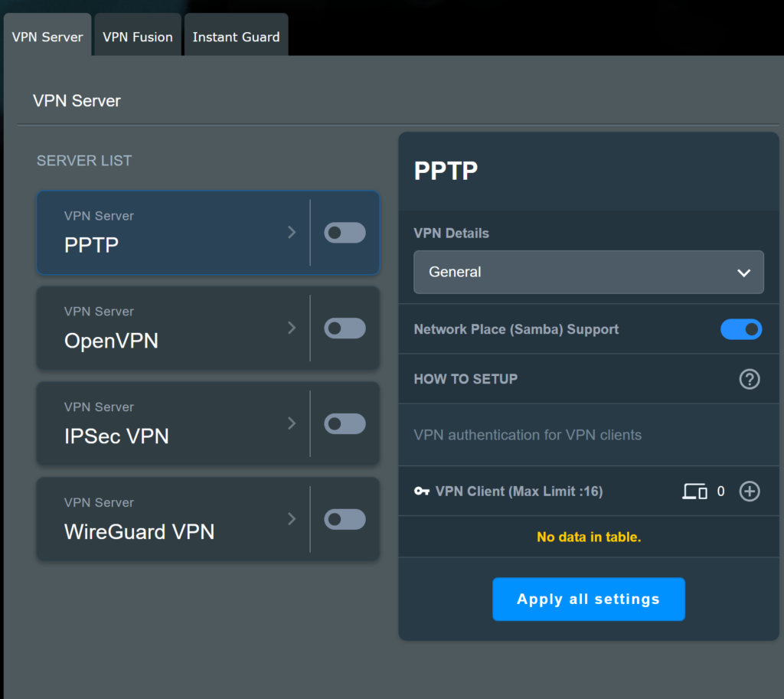This screenshot has height=699, width=784.
Task: Click the HOW TO SETUP label
Action: (x=465, y=379)
